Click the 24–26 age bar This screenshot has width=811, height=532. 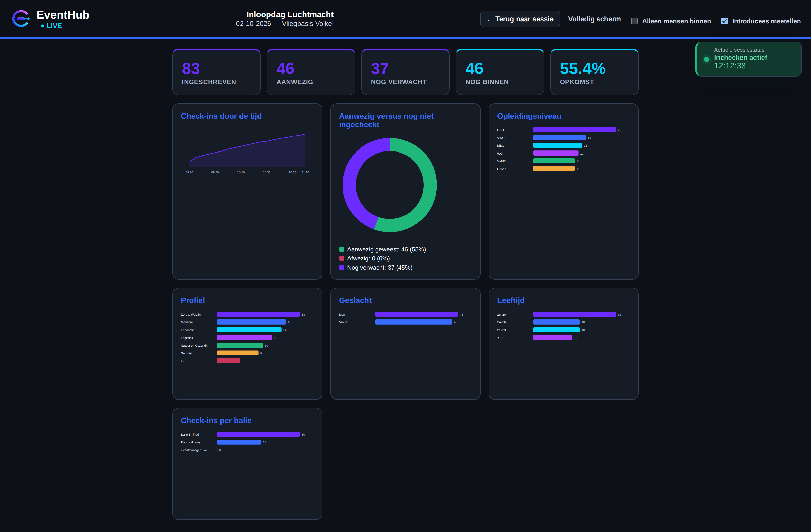(x=557, y=322)
